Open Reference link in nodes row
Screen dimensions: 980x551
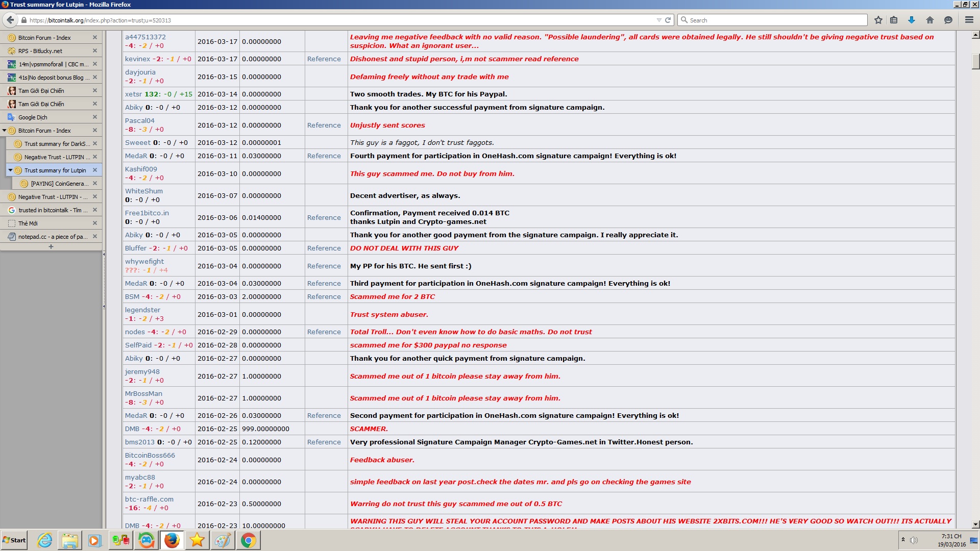324,332
